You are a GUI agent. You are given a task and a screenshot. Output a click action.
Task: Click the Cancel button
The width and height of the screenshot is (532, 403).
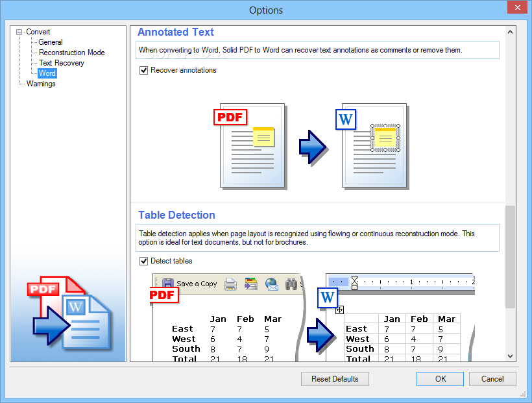pos(492,379)
